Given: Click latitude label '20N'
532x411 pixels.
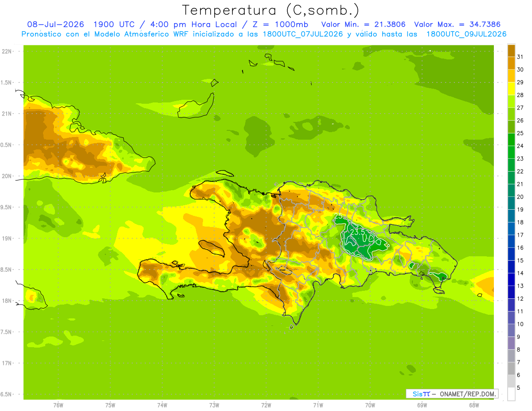Looking at the screenshot, I should (7, 176).
